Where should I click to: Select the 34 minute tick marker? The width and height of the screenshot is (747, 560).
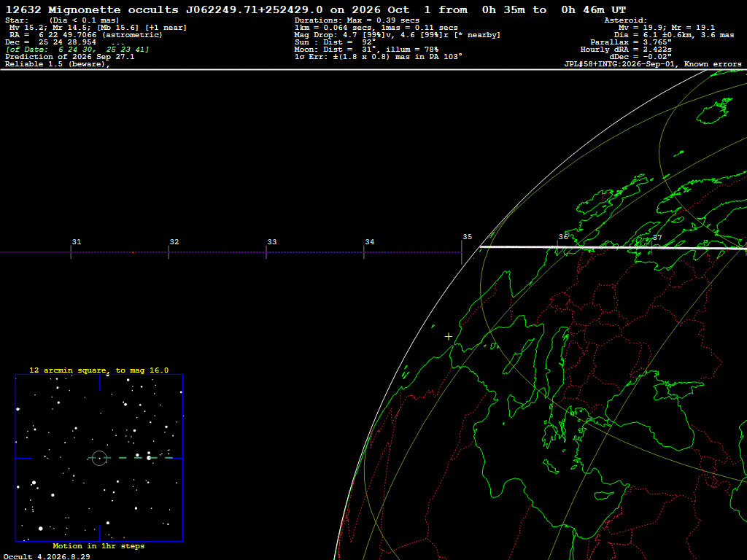pyautogui.click(x=364, y=252)
